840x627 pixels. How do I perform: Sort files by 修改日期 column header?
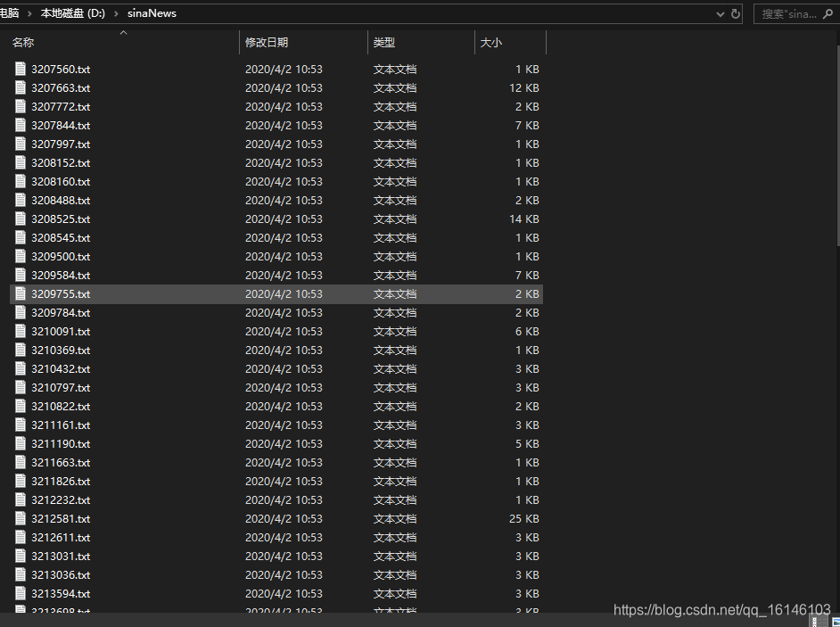[267, 42]
